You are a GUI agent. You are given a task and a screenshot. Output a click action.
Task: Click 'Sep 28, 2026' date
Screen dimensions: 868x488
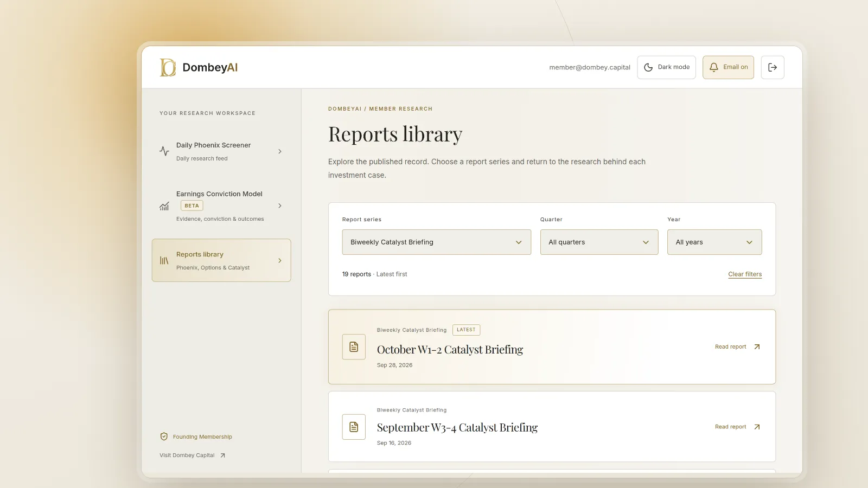click(x=395, y=365)
